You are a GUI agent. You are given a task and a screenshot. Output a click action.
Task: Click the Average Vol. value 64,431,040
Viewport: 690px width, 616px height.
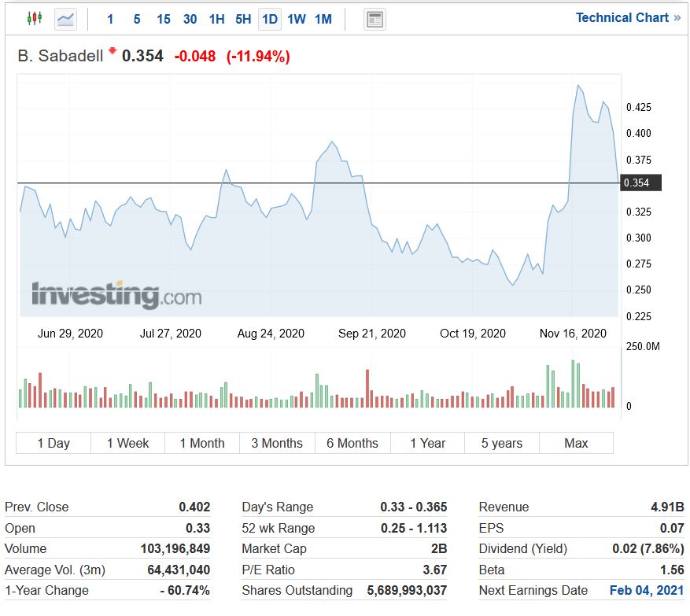tap(179, 570)
